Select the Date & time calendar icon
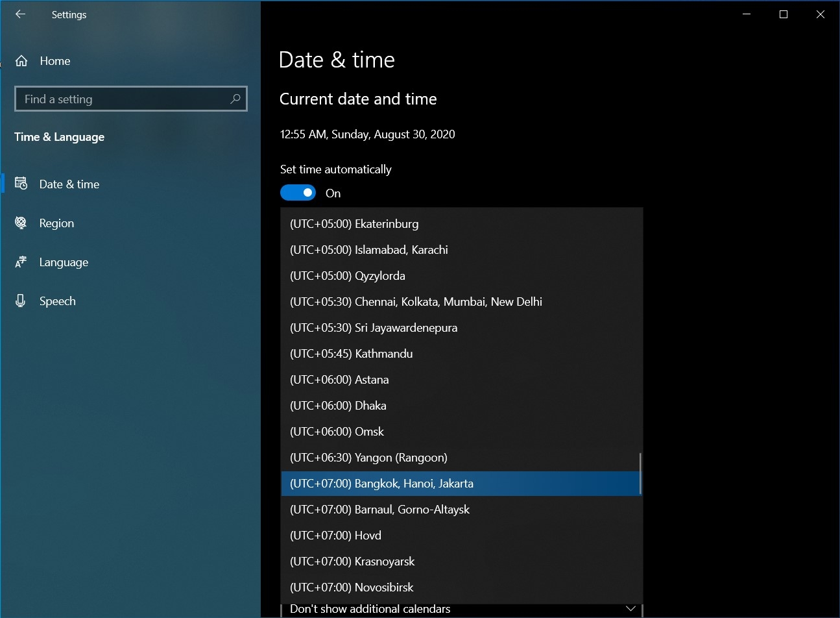This screenshot has width=840, height=618. [21, 184]
